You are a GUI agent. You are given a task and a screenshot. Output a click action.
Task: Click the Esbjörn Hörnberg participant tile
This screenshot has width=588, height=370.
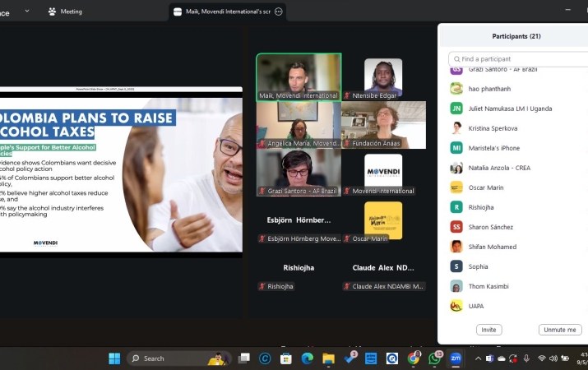[299, 220]
